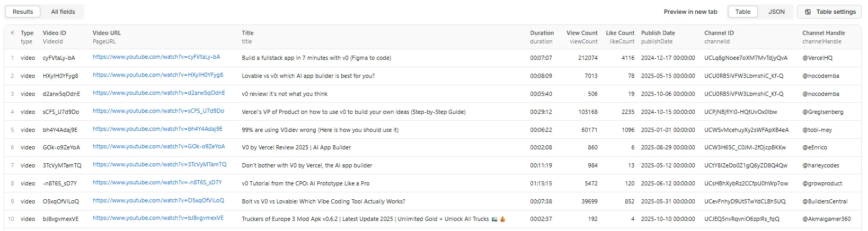868x231 pixels.
Task: Click the View Count column header
Action: point(582,33)
